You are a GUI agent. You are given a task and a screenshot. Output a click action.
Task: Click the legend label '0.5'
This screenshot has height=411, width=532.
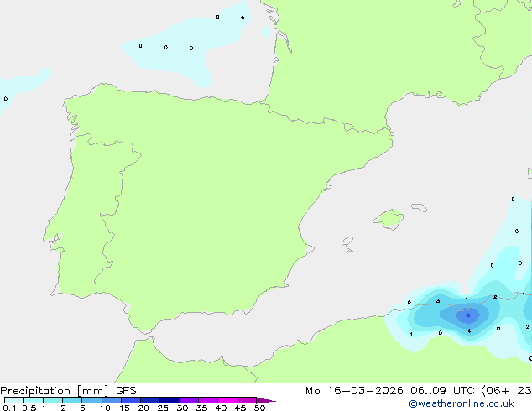tap(29, 408)
